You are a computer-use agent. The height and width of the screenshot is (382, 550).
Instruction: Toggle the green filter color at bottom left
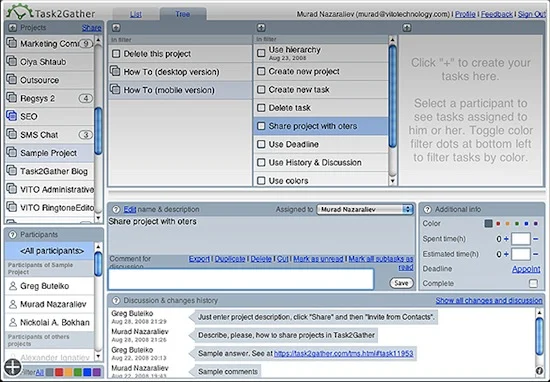pos(78,372)
